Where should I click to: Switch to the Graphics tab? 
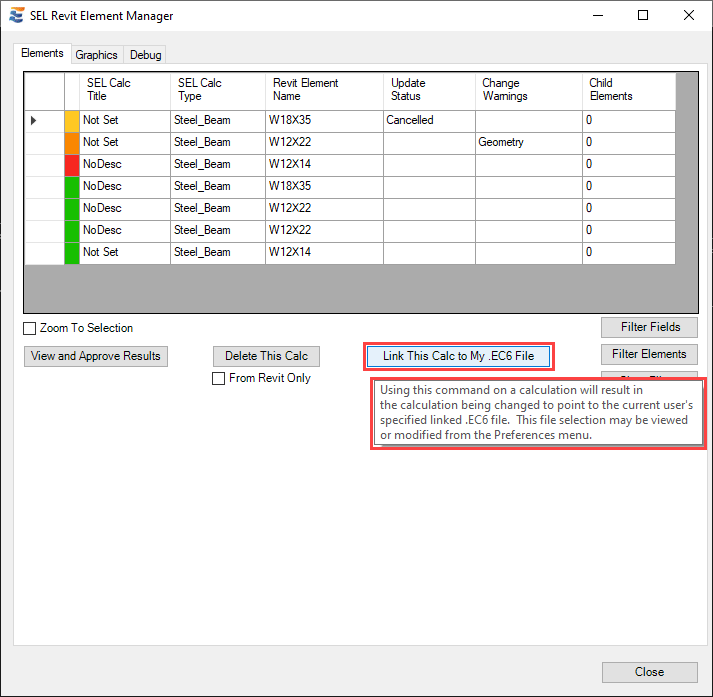click(96, 55)
